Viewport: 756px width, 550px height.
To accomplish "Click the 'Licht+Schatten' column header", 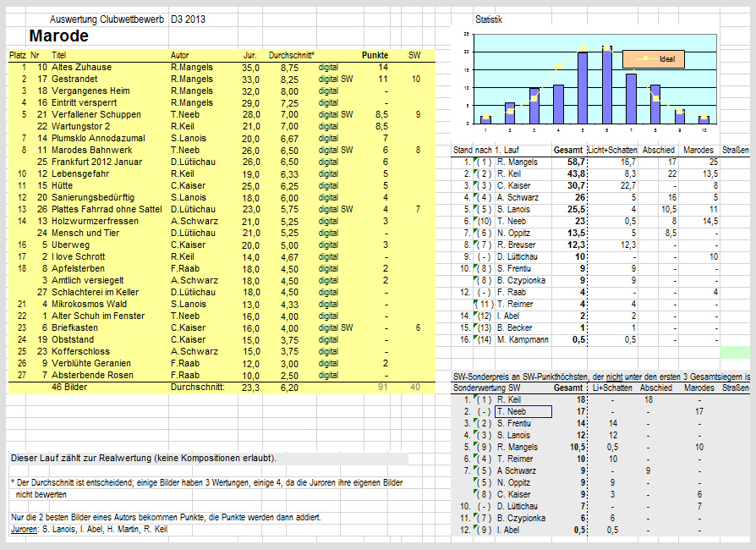I will (x=612, y=150).
